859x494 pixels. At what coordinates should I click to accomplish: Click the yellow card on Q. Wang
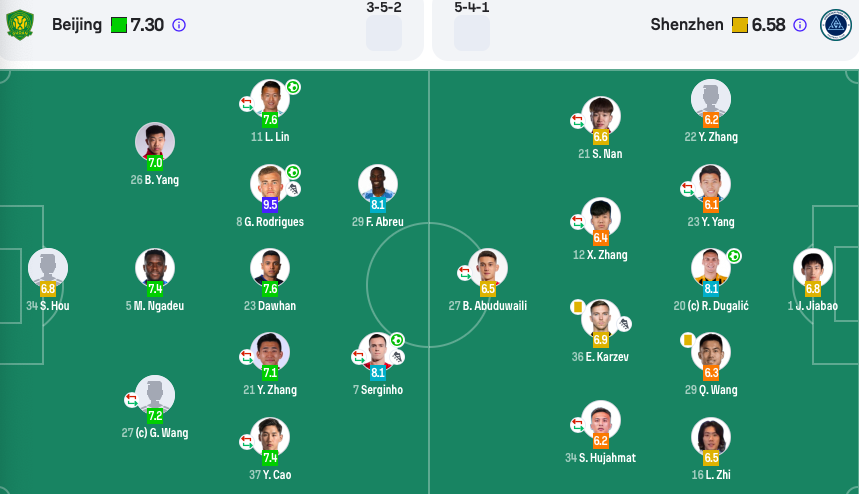(x=687, y=340)
